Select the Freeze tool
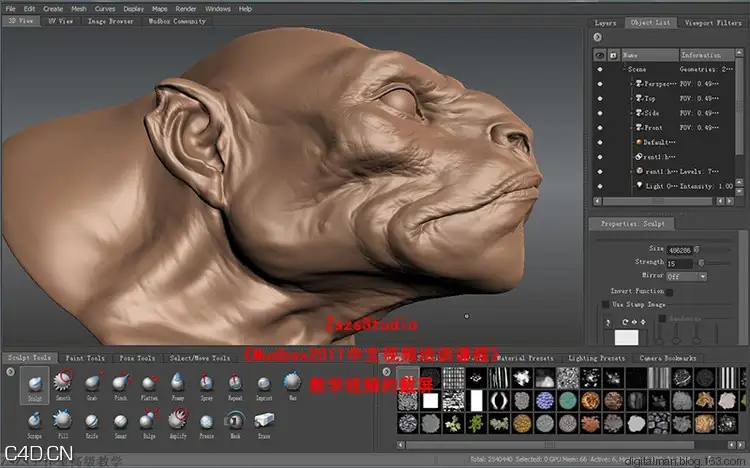This screenshot has width=750, height=468. point(207,424)
